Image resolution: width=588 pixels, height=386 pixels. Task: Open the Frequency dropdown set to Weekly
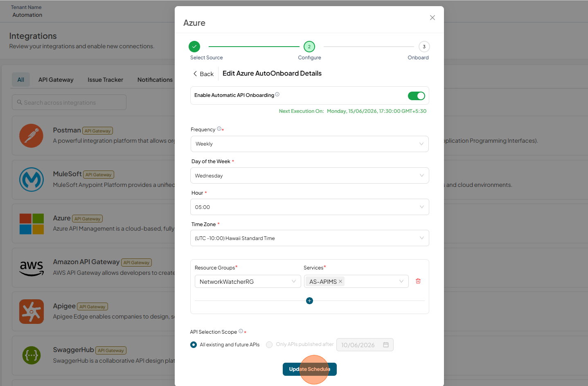310,144
